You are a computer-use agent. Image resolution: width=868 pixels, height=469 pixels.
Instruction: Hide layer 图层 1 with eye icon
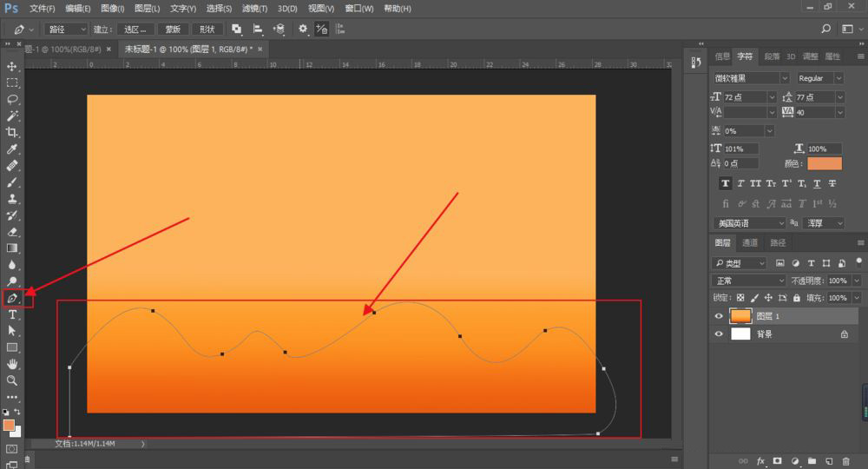719,316
